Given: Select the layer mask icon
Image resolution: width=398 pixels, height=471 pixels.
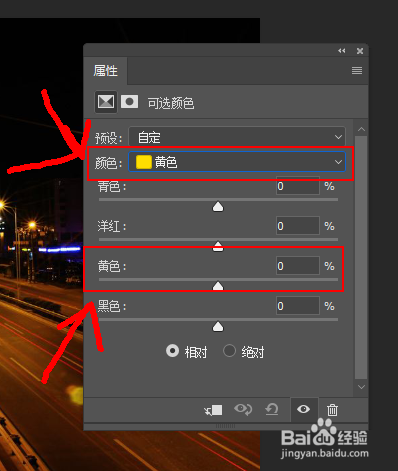Looking at the screenshot, I should [129, 102].
